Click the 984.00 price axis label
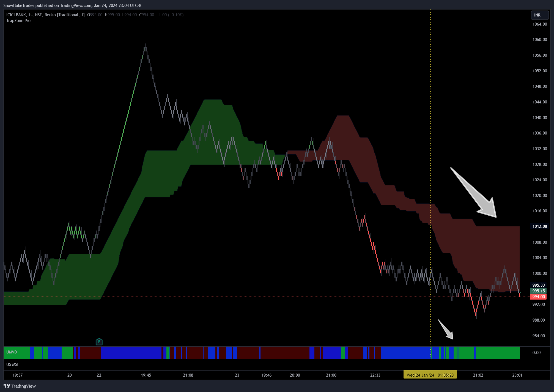Image resolution: width=554 pixels, height=392 pixels. (x=539, y=336)
